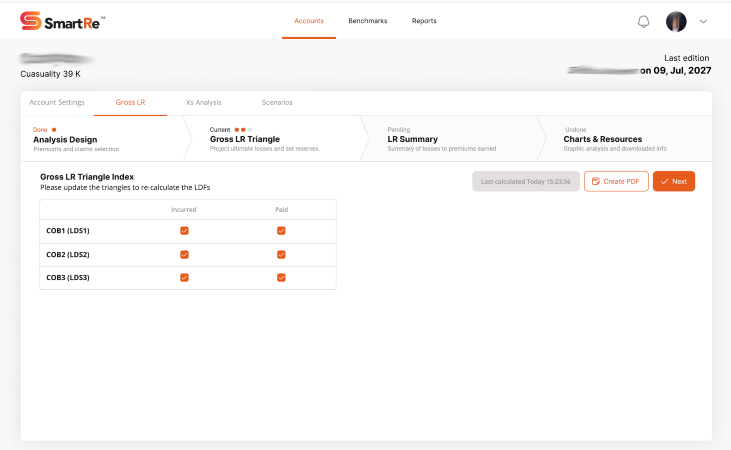Open the Benchmarks navigation tab
This screenshot has height=450, width=731.
tap(368, 21)
